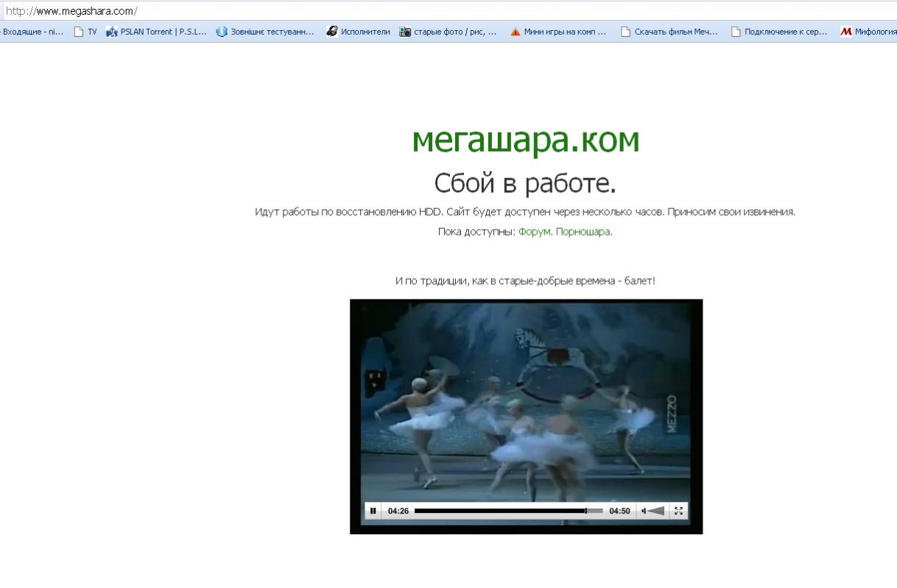897x588 pixels.
Task: Click the HDD restoration notice text
Action: [525, 212]
